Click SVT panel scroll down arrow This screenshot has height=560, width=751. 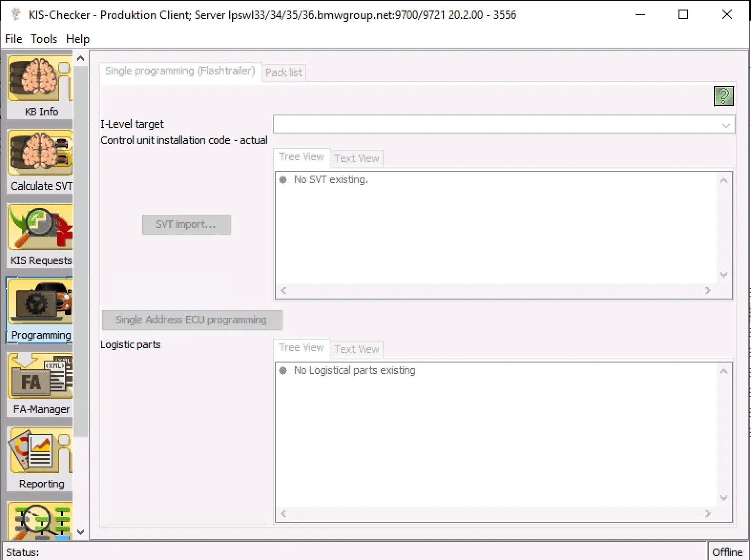724,275
